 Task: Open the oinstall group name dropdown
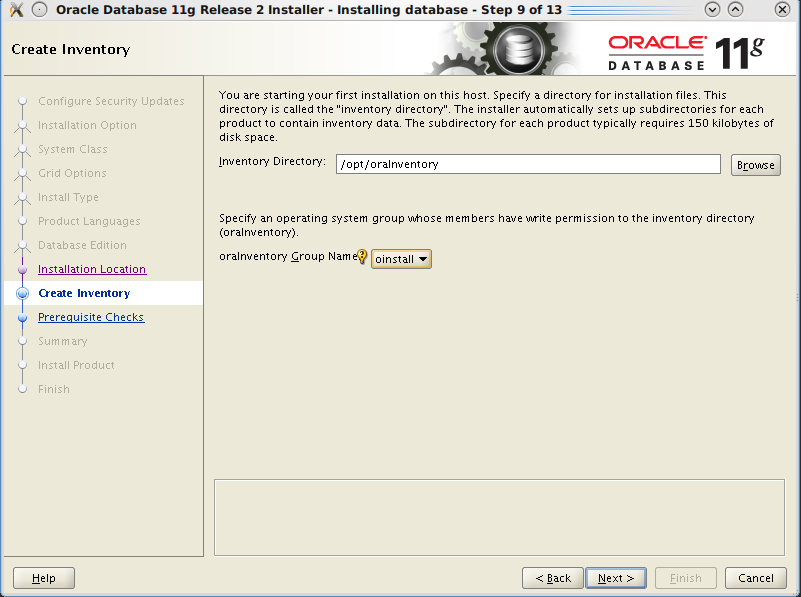(x=401, y=259)
